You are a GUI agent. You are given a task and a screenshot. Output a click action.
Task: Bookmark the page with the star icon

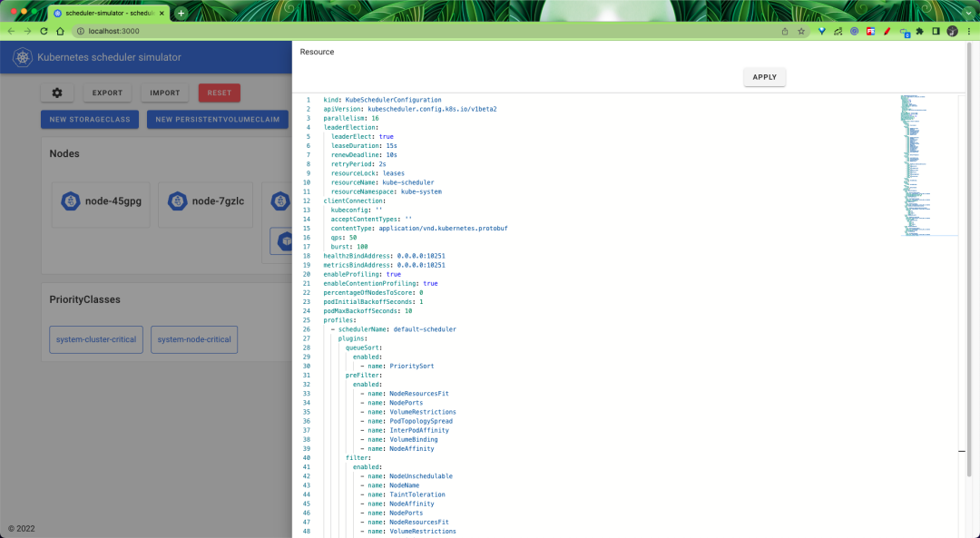800,30
